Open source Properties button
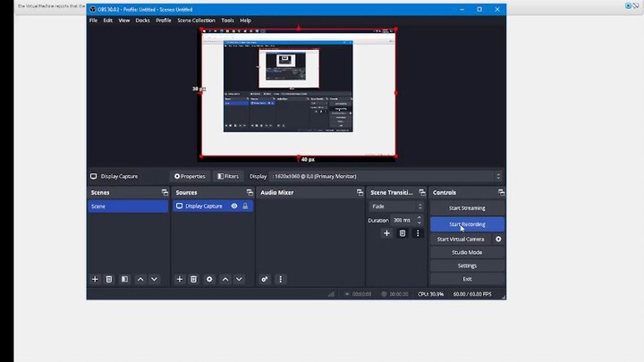 (x=190, y=176)
